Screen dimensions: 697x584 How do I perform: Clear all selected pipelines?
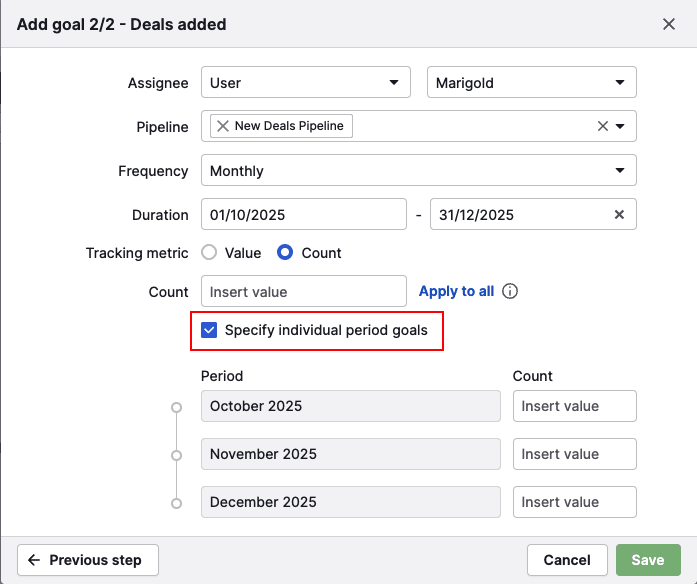coord(602,126)
